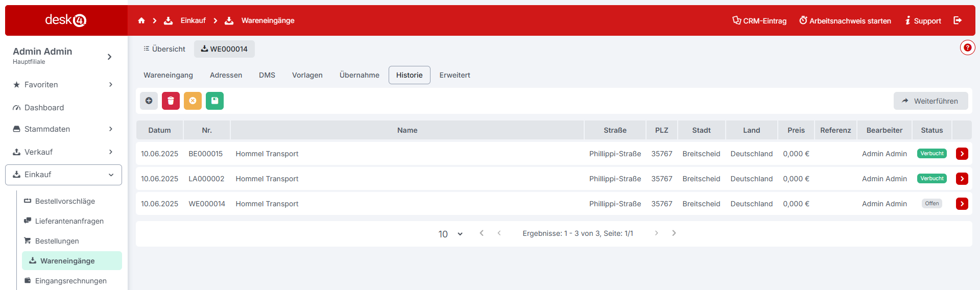This screenshot has width=980, height=290.
Task: Click the green save icon button
Action: pos(214,101)
